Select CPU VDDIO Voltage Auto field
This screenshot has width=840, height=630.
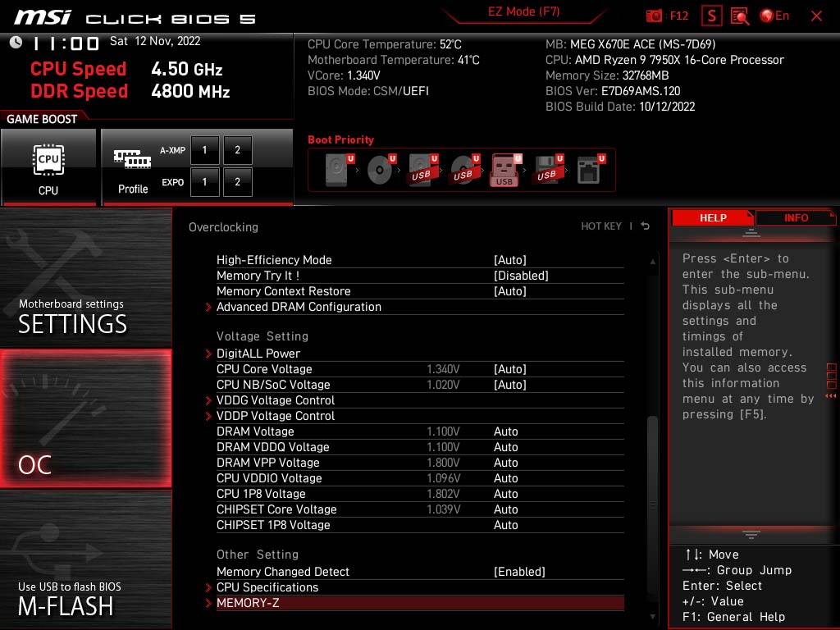tap(505, 478)
